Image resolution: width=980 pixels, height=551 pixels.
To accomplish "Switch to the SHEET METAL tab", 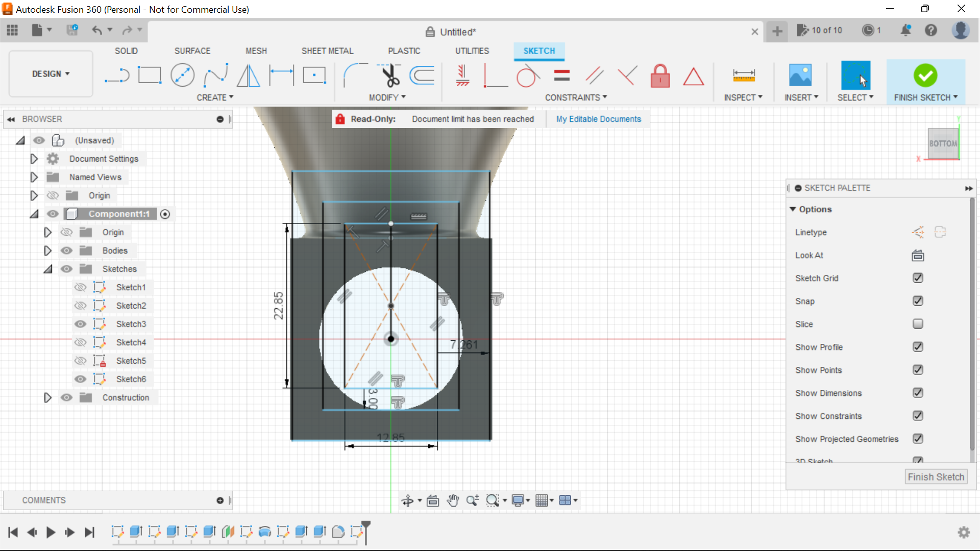I will [327, 51].
